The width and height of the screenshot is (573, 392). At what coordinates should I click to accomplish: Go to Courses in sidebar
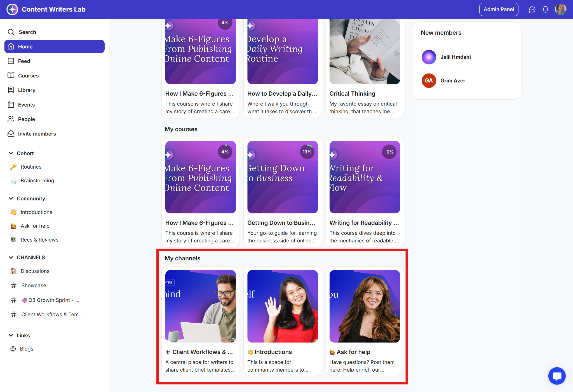28,75
